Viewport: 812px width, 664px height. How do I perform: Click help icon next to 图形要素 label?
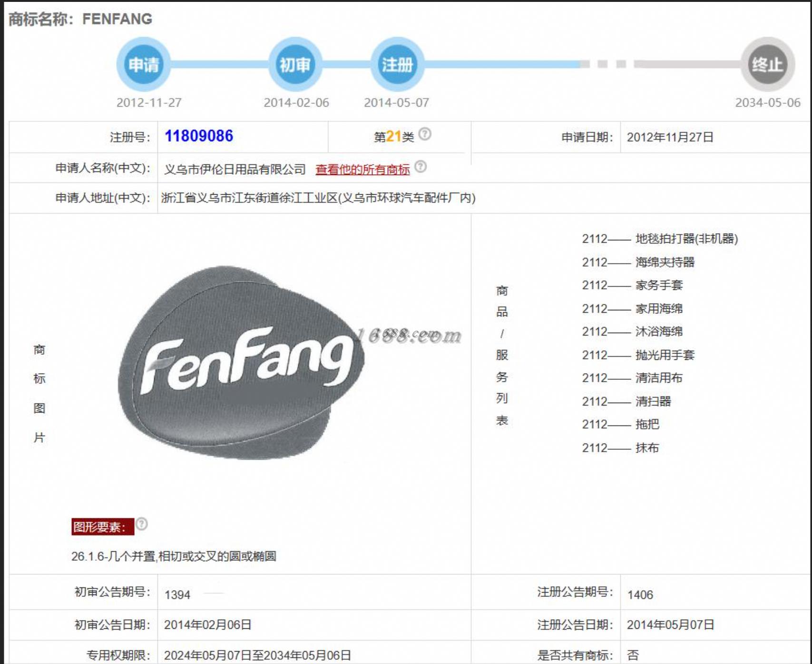click(x=142, y=524)
